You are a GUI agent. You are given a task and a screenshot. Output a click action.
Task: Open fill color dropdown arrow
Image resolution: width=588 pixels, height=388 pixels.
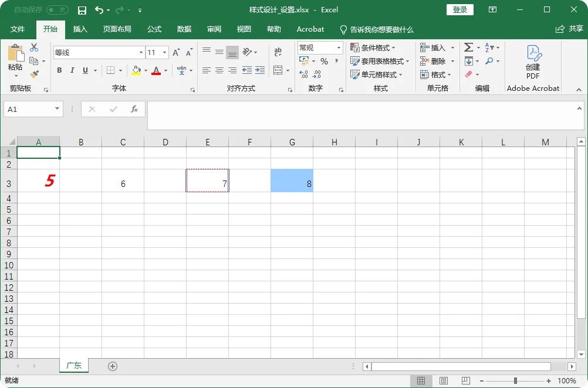[146, 70]
